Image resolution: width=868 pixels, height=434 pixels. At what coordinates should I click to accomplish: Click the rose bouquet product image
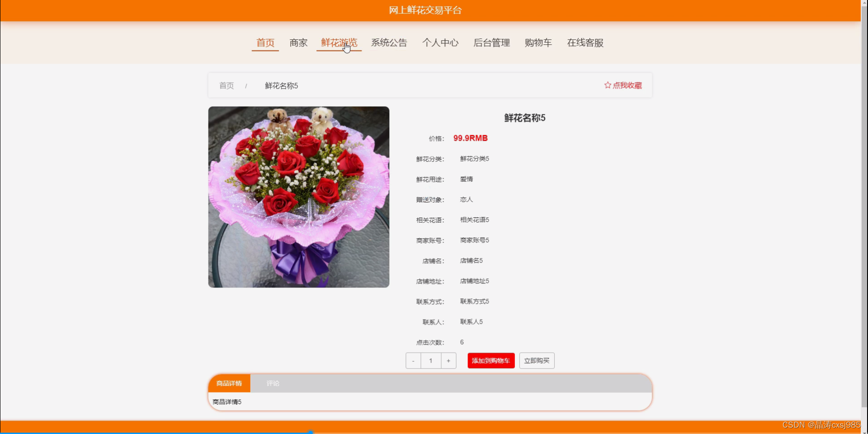[x=298, y=197]
